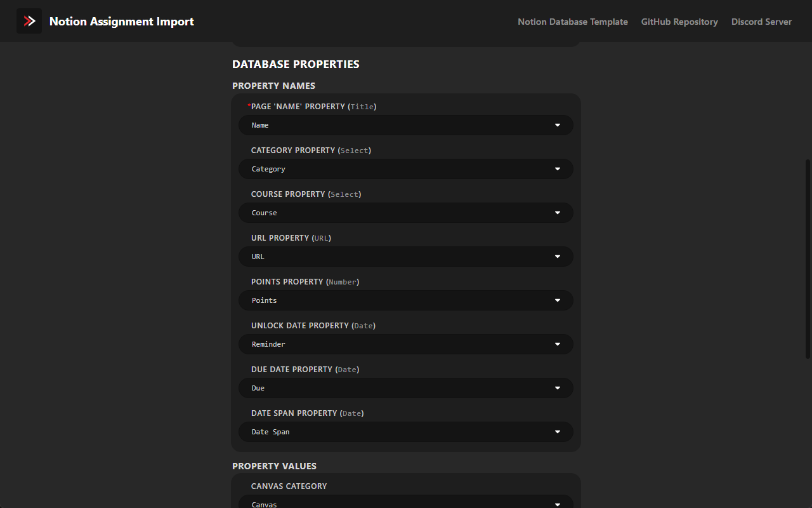Click the PROPERTY VALUES subheading
The width and height of the screenshot is (812, 508).
coord(274,466)
